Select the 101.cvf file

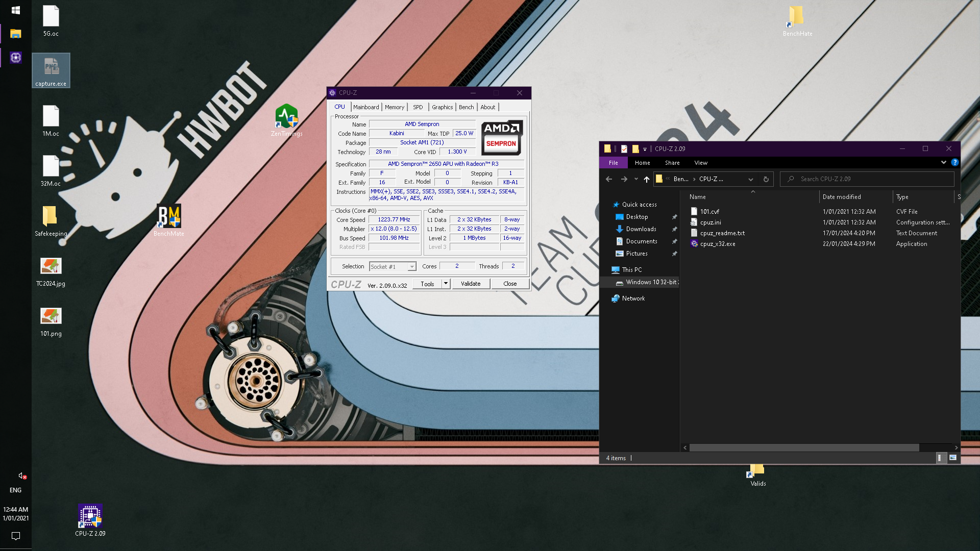[x=709, y=211]
